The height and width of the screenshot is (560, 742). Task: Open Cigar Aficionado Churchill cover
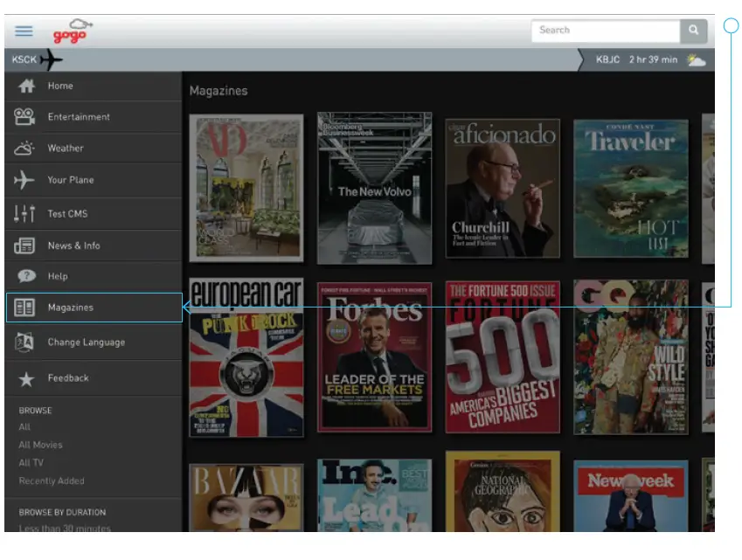(503, 188)
